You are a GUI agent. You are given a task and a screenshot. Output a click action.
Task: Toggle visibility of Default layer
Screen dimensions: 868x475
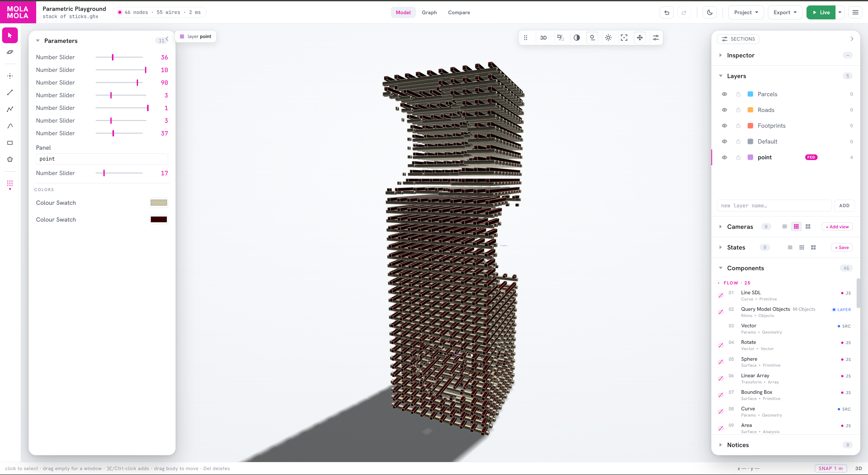(725, 142)
